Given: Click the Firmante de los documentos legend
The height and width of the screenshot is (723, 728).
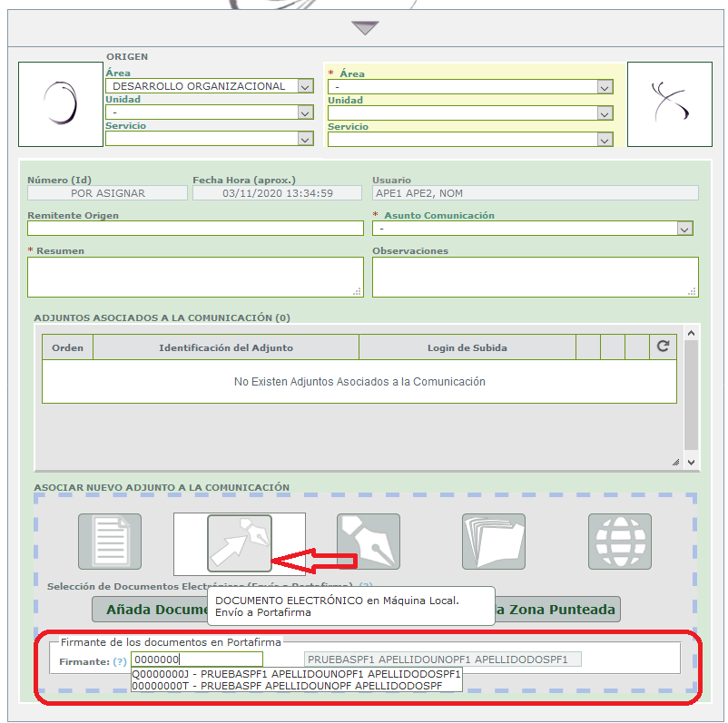Looking at the screenshot, I should pos(171,642).
